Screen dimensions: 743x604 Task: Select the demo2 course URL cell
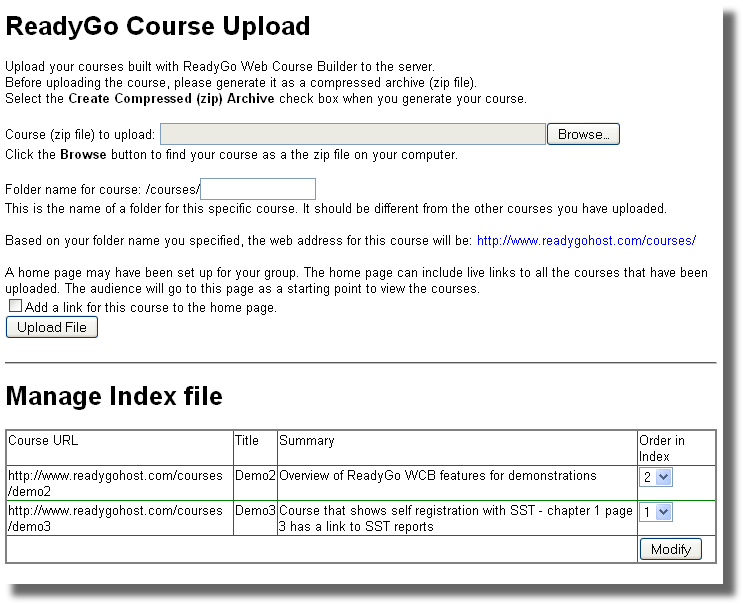[x=120, y=483]
